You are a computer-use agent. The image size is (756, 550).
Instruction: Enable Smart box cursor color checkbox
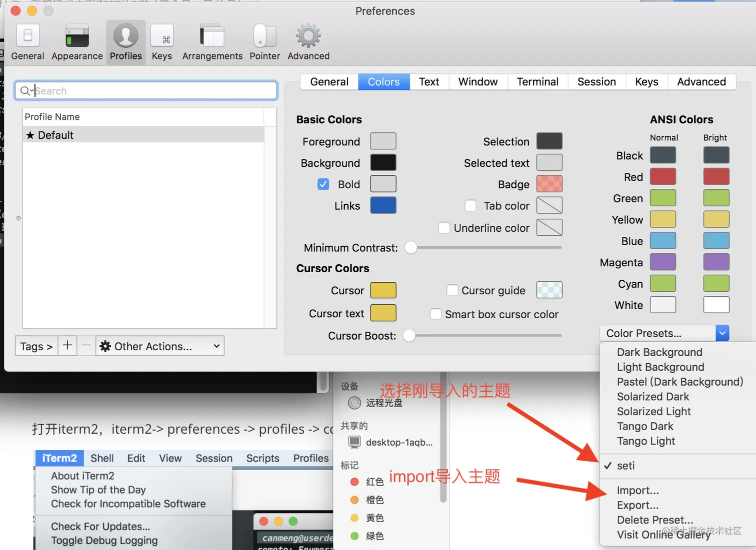click(x=436, y=314)
